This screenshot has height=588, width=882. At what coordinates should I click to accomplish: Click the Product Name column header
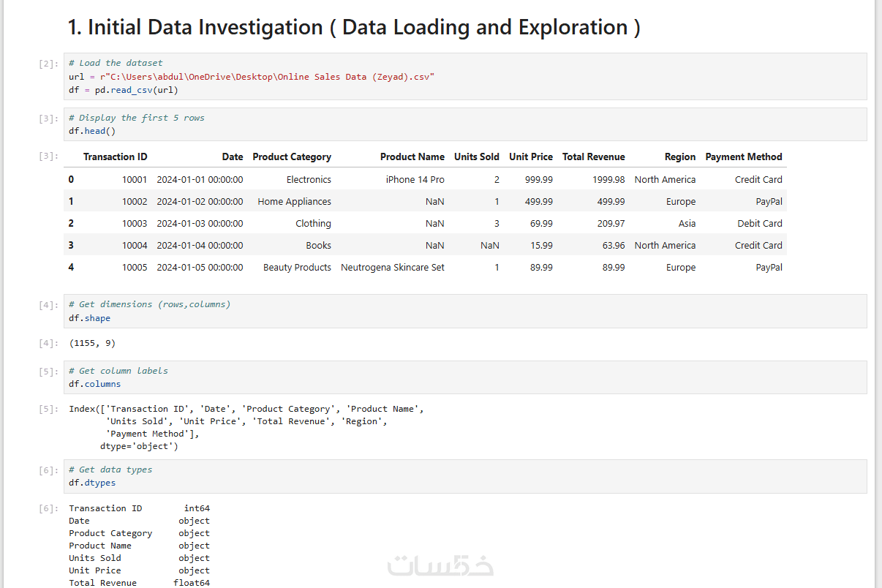(x=412, y=157)
